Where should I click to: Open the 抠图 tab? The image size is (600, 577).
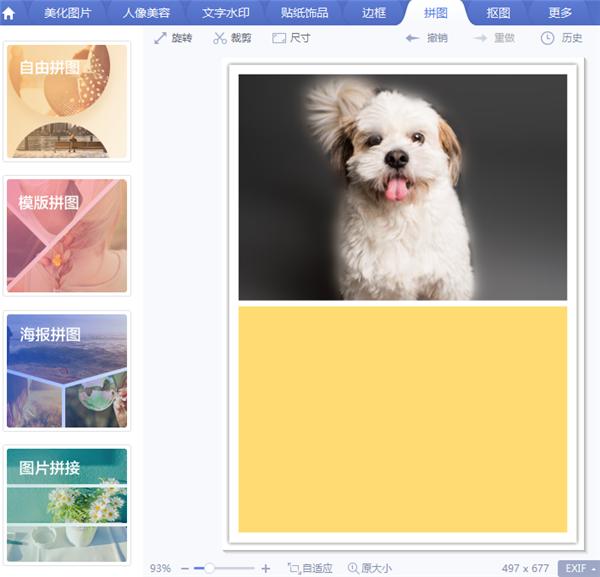pos(498,13)
